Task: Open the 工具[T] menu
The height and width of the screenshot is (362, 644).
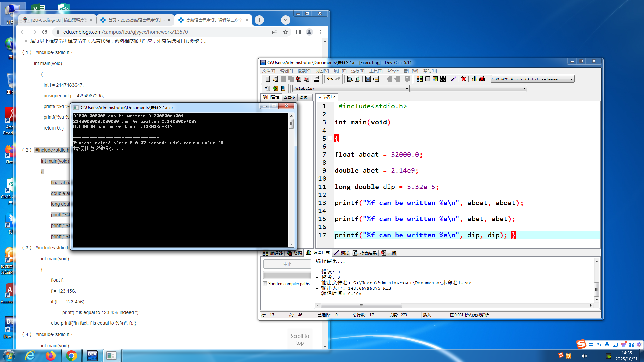Action: (376, 71)
